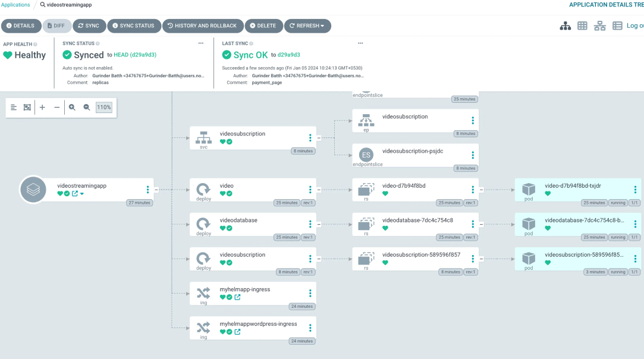Click the zoom in magnifier icon

[x=72, y=108]
